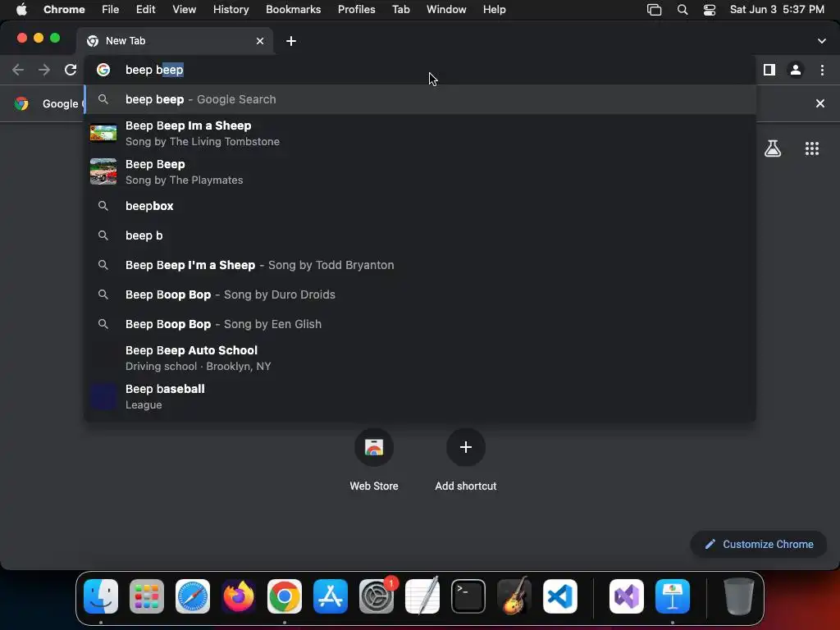Viewport: 840px width, 630px height.
Task: Select the 'beep b' suggestion
Action: [420, 235]
